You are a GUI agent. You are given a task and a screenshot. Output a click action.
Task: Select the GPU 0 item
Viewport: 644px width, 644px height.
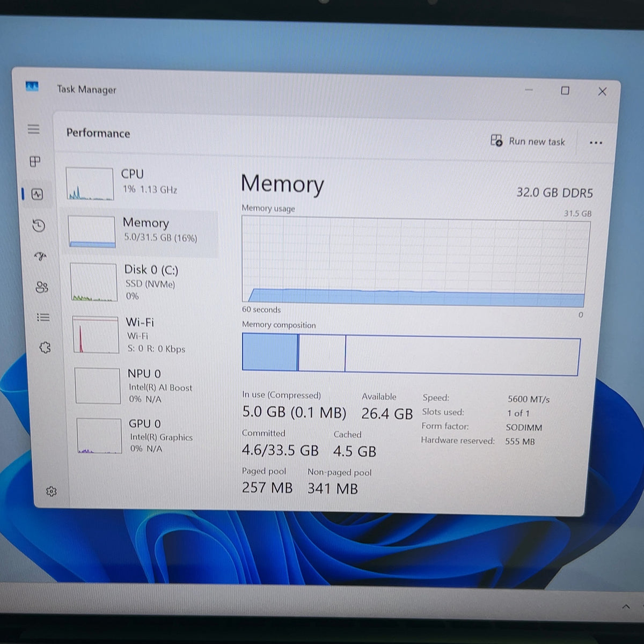coord(149,435)
